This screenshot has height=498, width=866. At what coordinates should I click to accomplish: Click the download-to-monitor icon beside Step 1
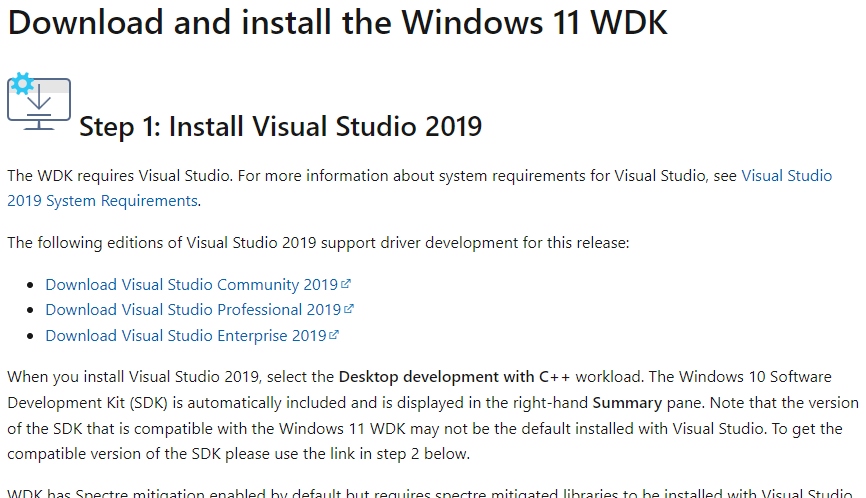click(39, 102)
